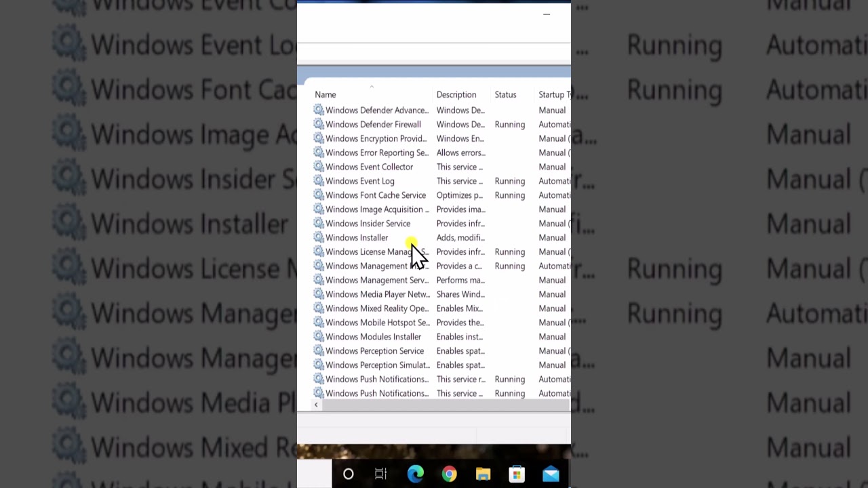Viewport: 868px width, 488px height.
Task: Click the gear icon for Windows Encryption Provider
Action: (x=319, y=138)
